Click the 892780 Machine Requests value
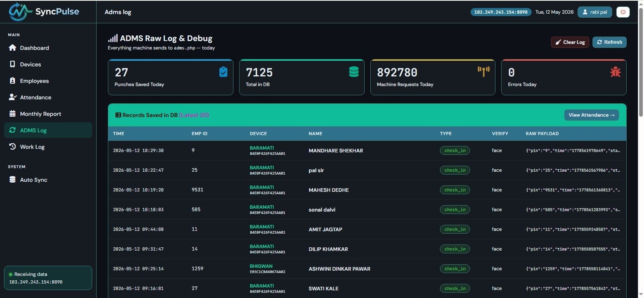644x298 pixels. (397, 72)
